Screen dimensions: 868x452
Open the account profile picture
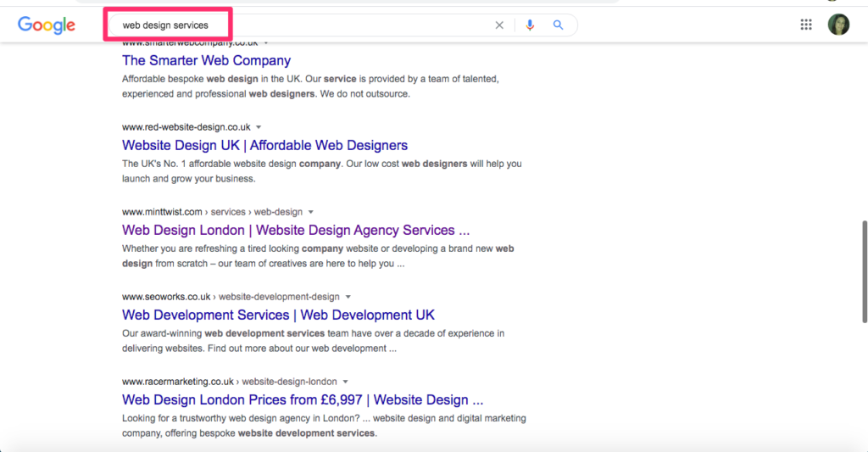(838, 25)
